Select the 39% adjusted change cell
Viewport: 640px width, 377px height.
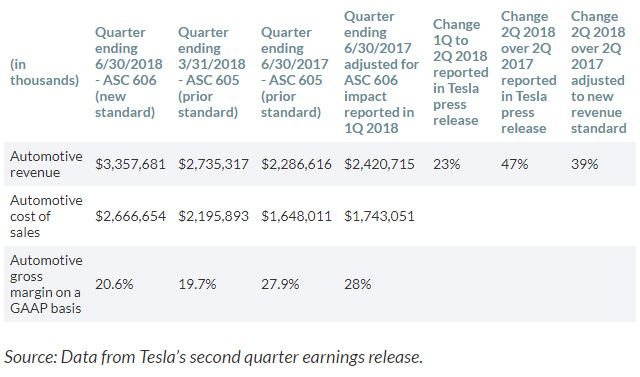point(584,164)
